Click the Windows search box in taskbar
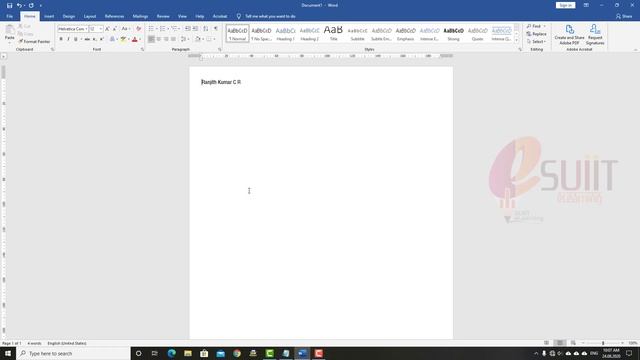This screenshot has width=640, height=360. [73, 353]
